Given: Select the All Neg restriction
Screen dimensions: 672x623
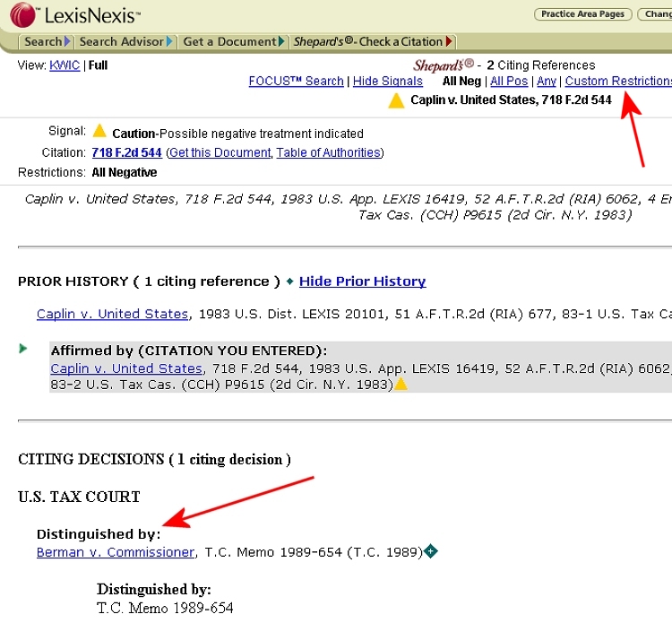Looking at the screenshot, I should (461, 81).
